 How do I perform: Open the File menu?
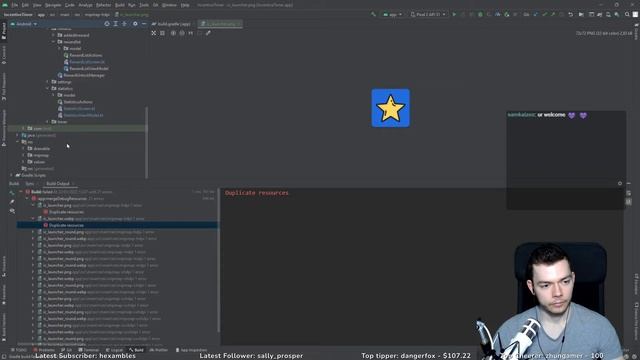point(15,5)
